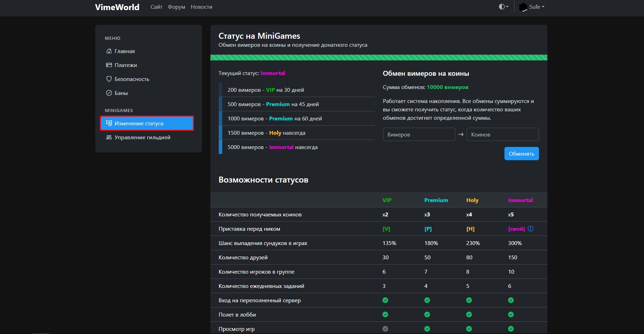Screen dimensions: 644x334
Task: Click the Sufe user avatar
Action: [x=523, y=7]
